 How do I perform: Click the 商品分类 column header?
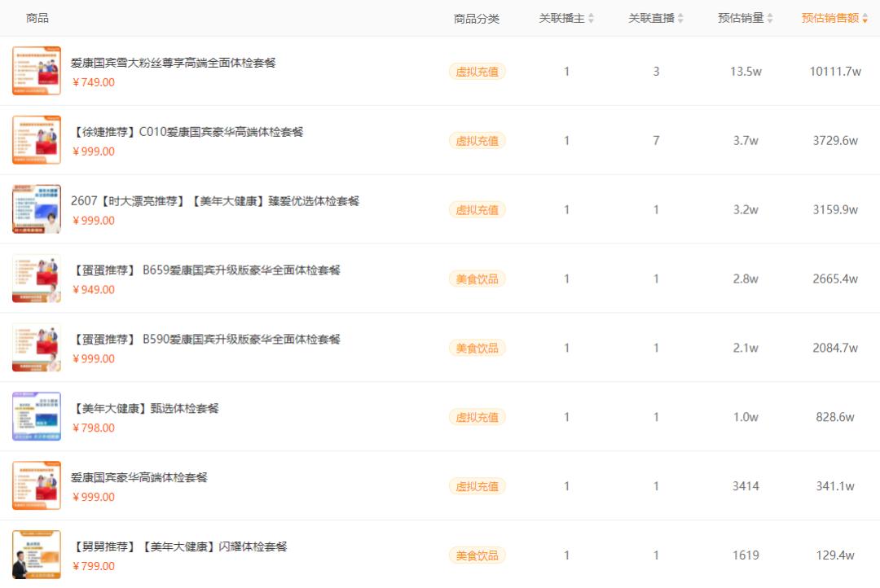click(476, 17)
